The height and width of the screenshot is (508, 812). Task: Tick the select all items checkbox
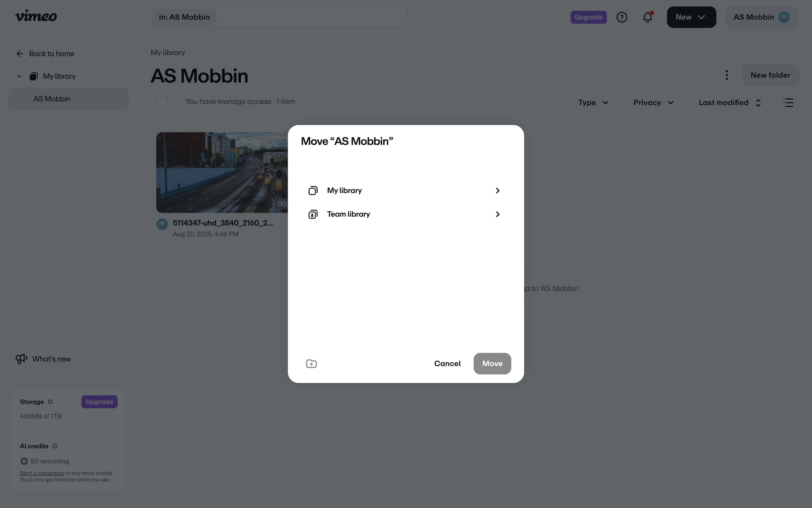pyautogui.click(x=162, y=102)
